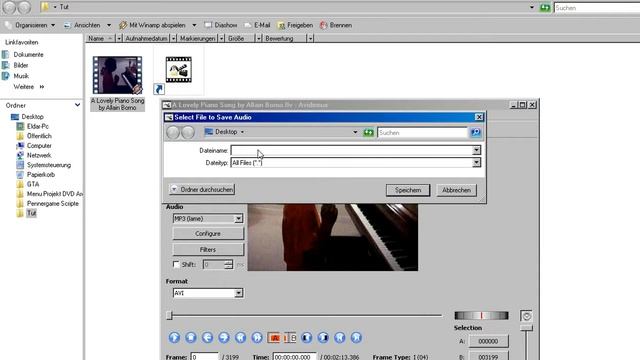Click Abbrechen to cancel dialog
Image resolution: width=640 pixels, height=360 pixels.
coord(456,190)
